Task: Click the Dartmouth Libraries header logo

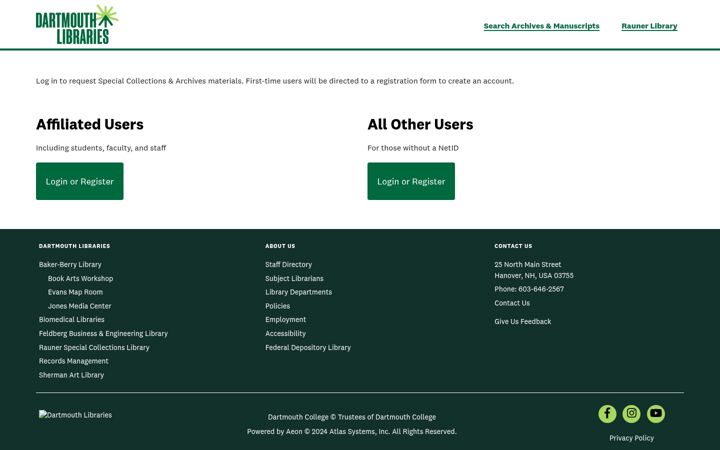Action: click(77, 24)
